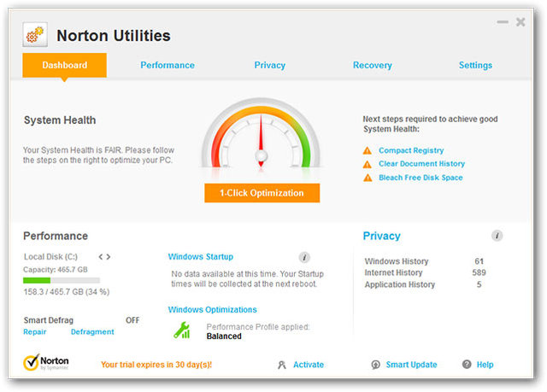Choose Bleach Free Disk Space link
This screenshot has width=547, height=392.
coord(421,178)
